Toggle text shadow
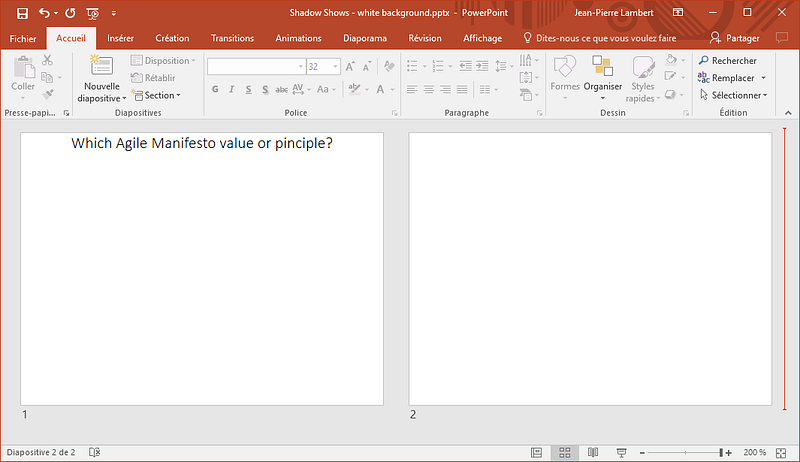The image size is (800, 462). 265,90
